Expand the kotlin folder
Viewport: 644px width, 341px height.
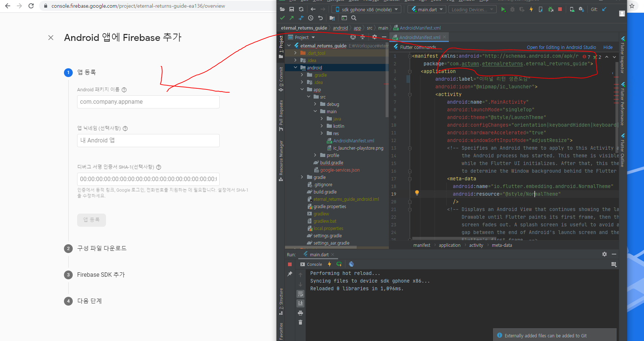(322, 126)
